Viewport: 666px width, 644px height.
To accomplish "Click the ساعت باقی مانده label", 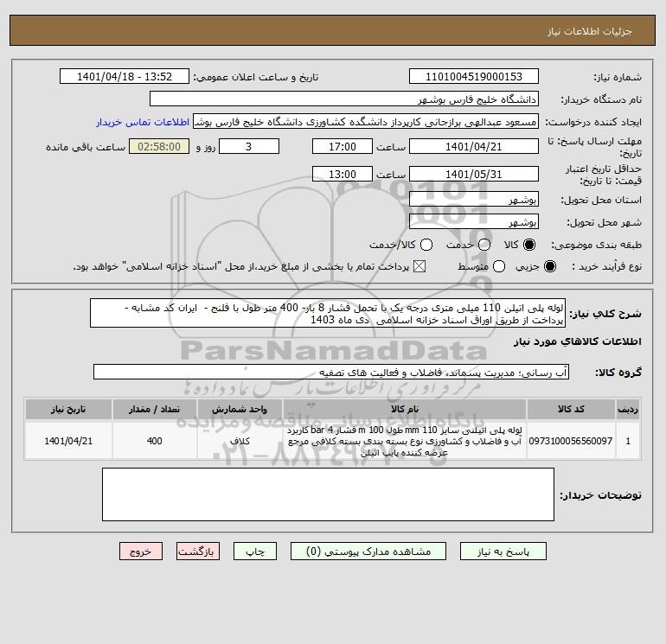I will tap(86, 147).
